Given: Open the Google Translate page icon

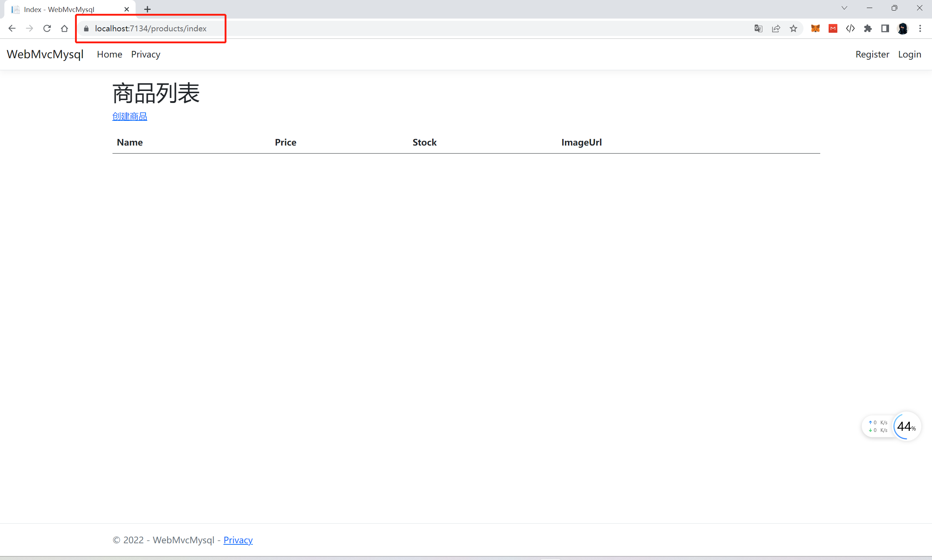Looking at the screenshot, I should point(758,28).
